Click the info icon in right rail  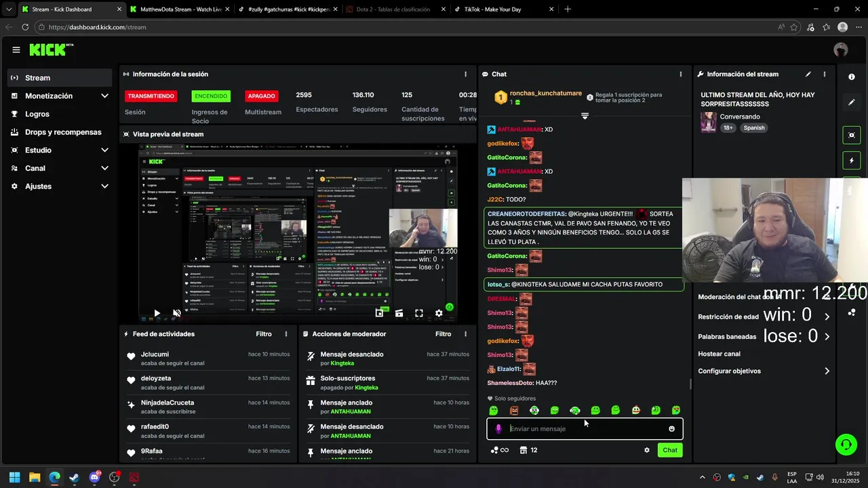pos(852,77)
